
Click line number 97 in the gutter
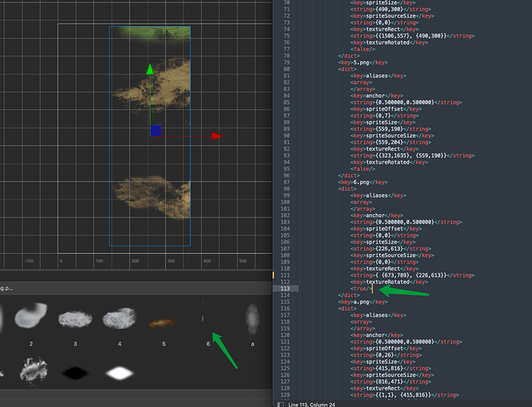coord(286,182)
